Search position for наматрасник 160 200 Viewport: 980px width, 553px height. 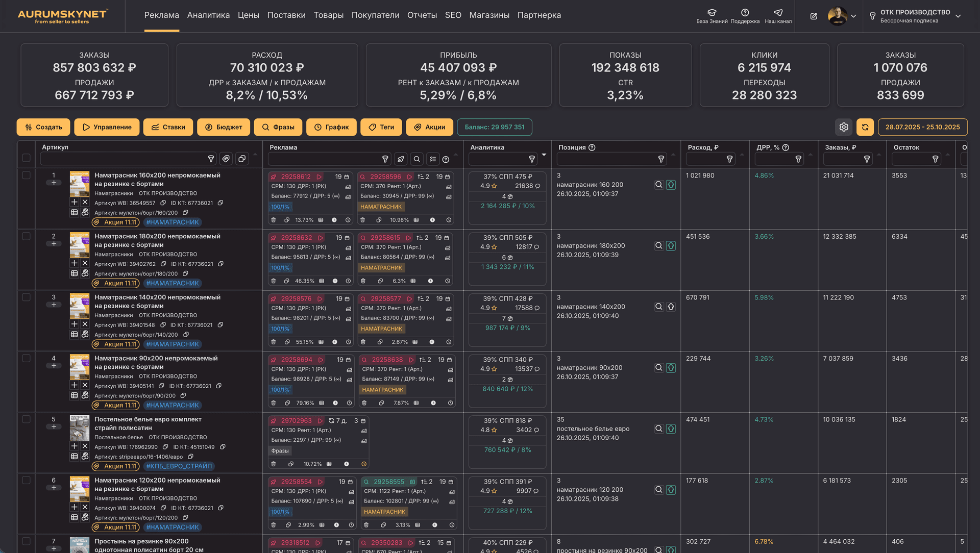(x=659, y=185)
